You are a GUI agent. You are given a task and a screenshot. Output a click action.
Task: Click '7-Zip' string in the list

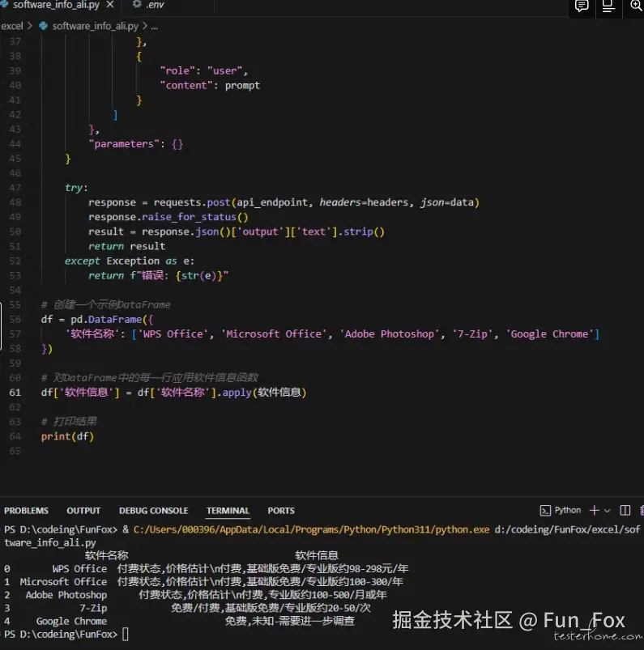coord(472,334)
